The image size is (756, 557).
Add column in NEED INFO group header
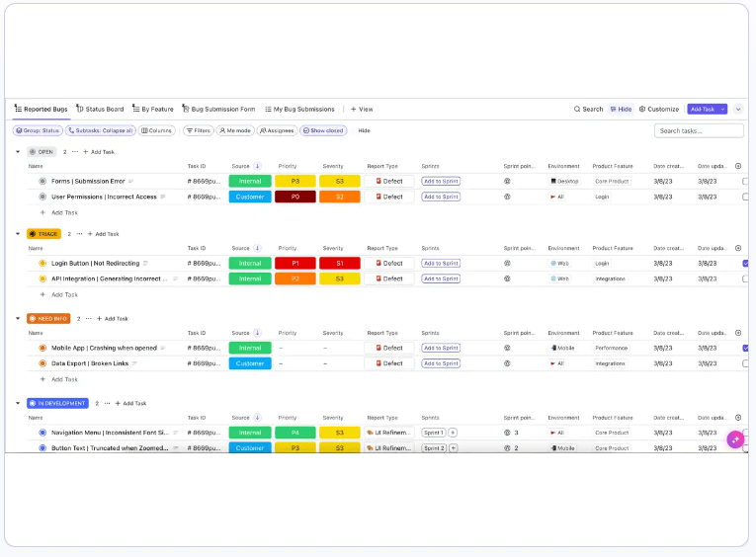point(738,333)
